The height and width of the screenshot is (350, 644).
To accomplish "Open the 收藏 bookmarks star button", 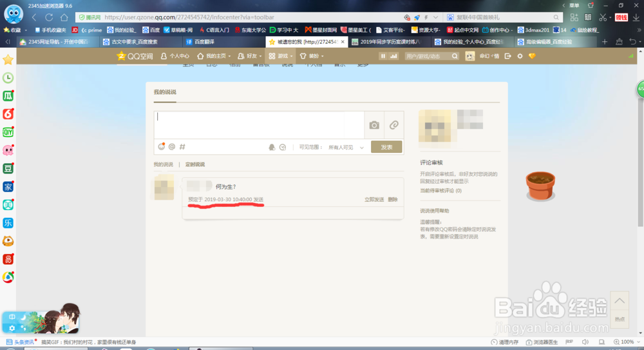I will click(x=12, y=30).
